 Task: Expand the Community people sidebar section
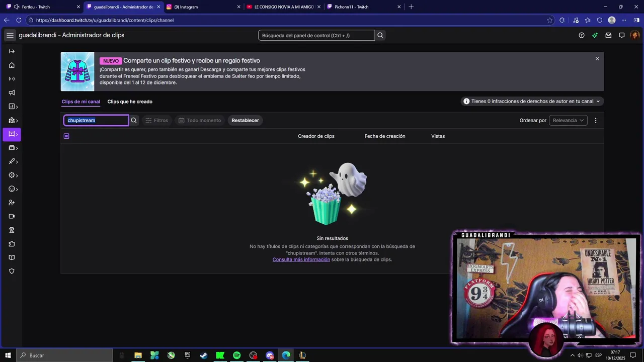pyautogui.click(x=13, y=120)
